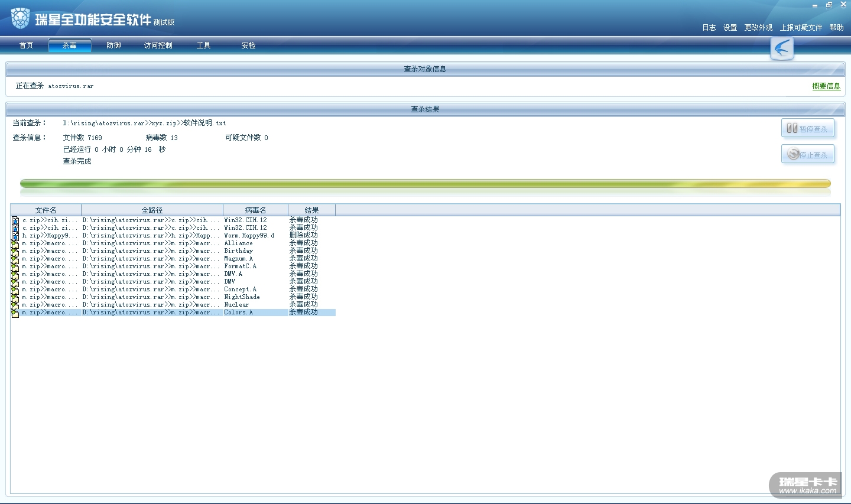
Task: Click the full path cell in the Nuclear row
Action: [151, 305]
